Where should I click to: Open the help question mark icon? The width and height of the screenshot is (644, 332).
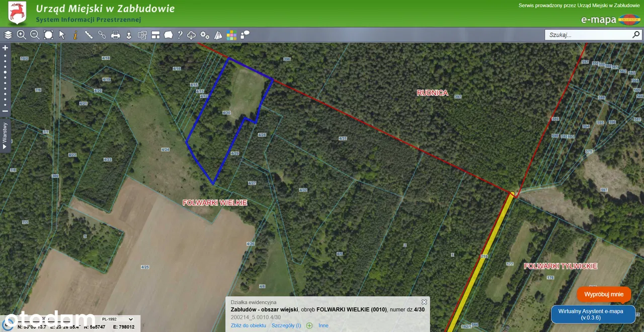coord(180,35)
